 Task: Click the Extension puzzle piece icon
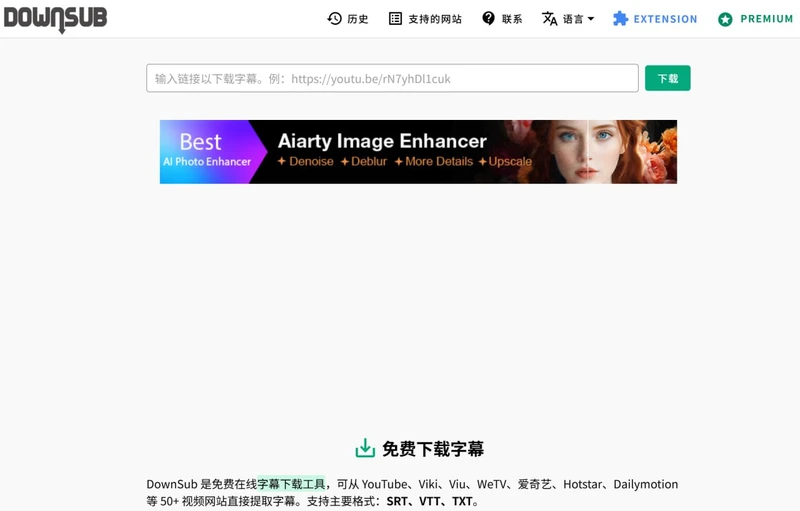(x=620, y=19)
